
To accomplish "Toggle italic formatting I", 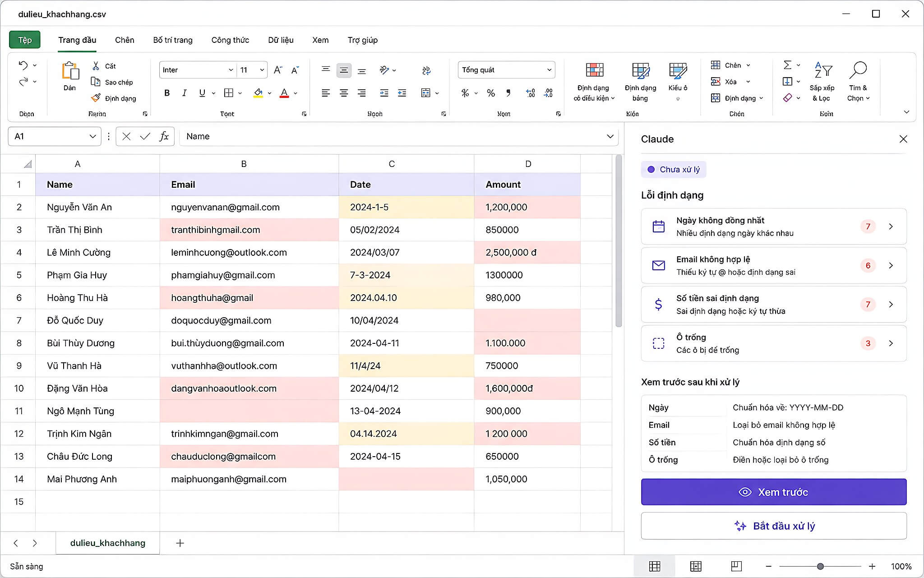I will pos(184,93).
